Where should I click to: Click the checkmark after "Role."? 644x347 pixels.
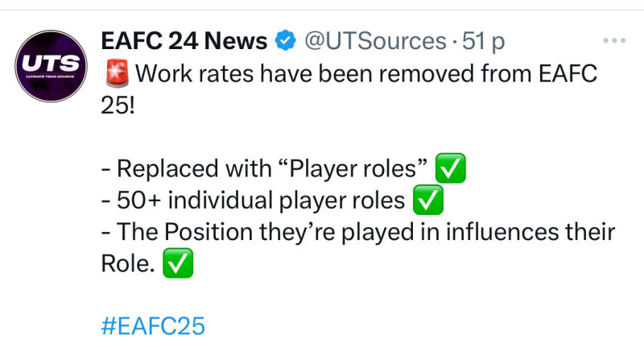click(178, 263)
